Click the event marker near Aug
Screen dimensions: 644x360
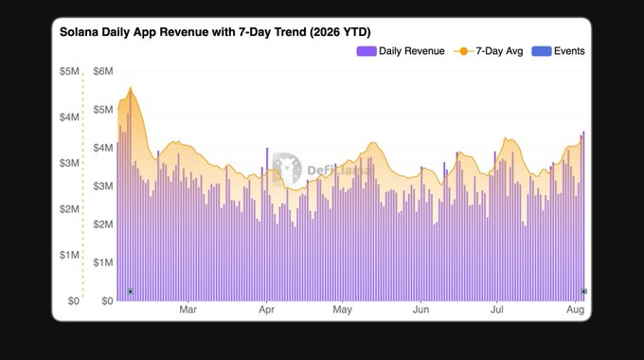tap(583, 291)
